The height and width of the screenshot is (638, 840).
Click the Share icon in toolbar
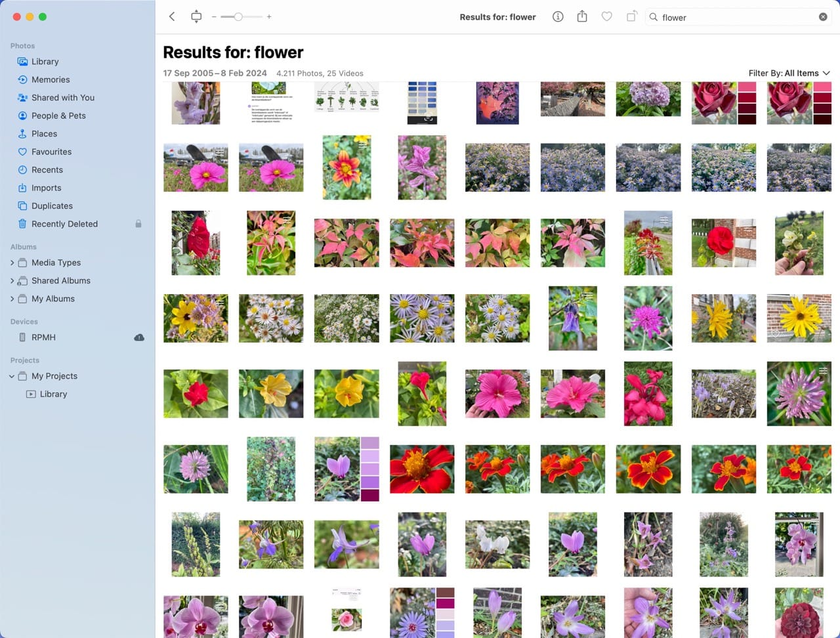tap(582, 16)
